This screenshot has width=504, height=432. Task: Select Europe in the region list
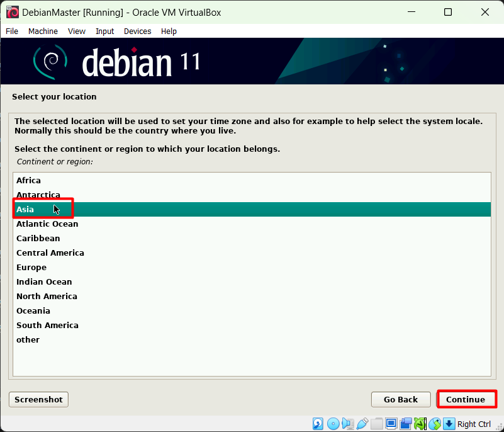coord(252,267)
